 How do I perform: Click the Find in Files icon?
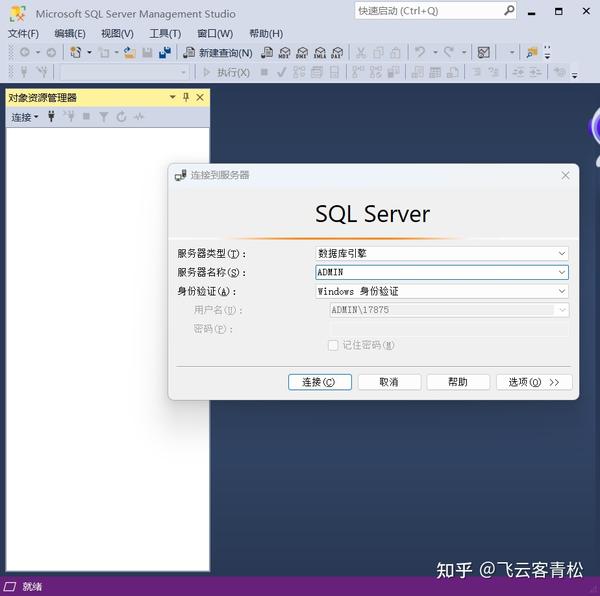pos(532,52)
